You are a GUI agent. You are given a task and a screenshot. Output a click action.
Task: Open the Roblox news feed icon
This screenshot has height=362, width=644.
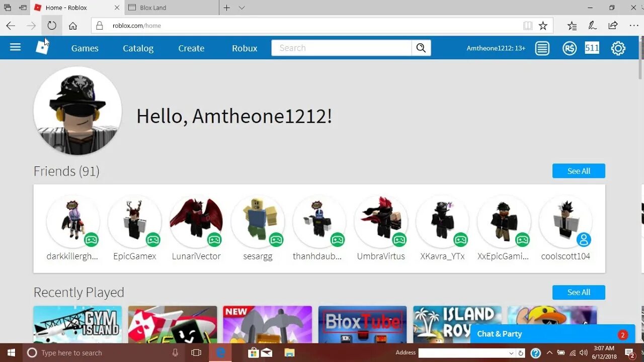(x=542, y=48)
